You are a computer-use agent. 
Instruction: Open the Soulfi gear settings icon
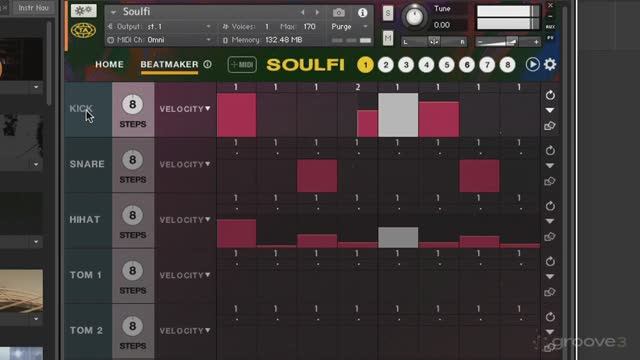(x=550, y=64)
